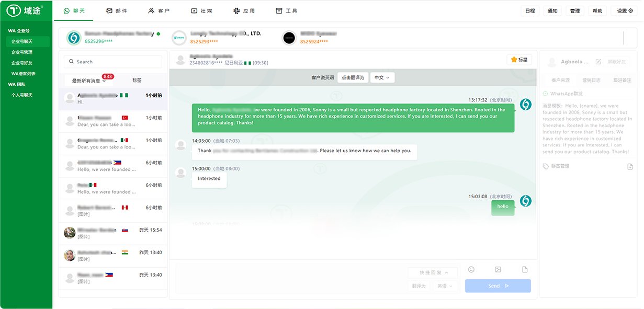Click the first WhatsApp account avatar 8525296

pyautogui.click(x=74, y=38)
